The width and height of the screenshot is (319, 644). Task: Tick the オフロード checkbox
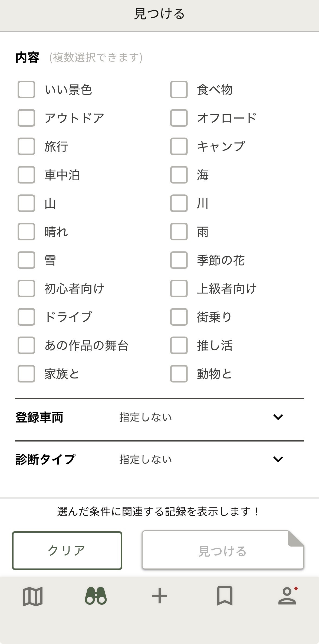(x=179, y=118)
